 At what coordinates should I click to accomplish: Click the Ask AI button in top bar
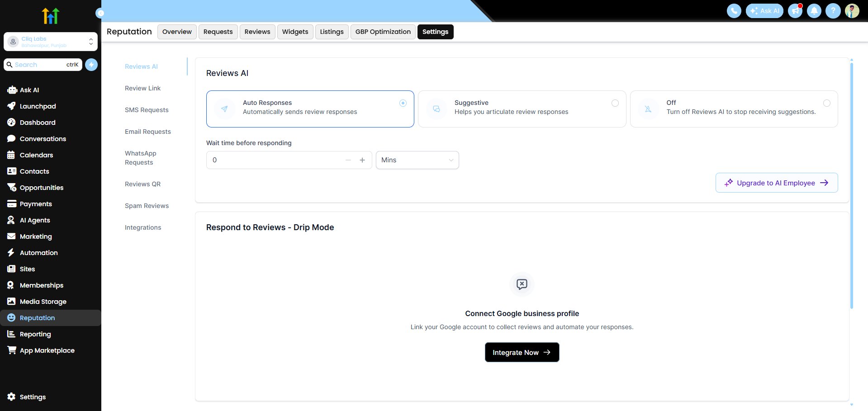tap(764, 11)
